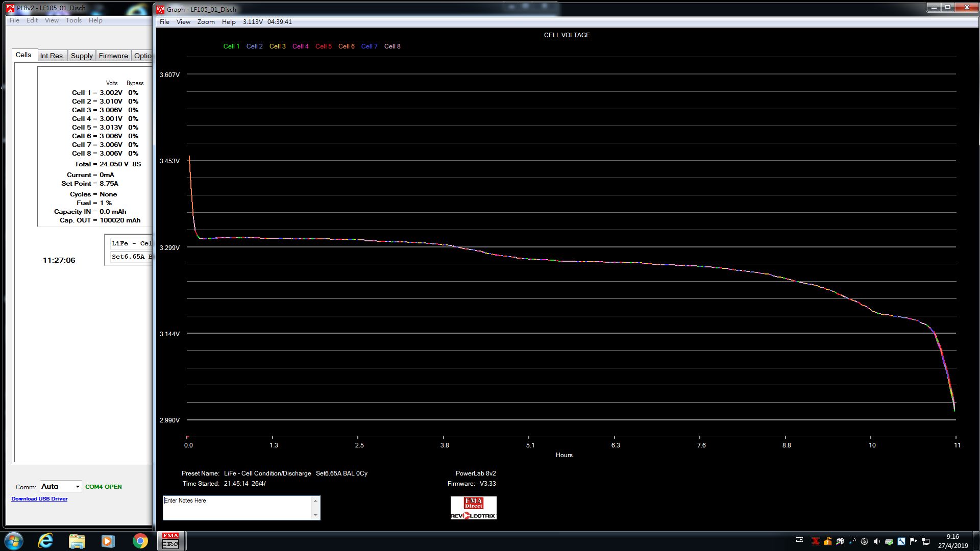Open the Graph window View menu

[183, 22]
